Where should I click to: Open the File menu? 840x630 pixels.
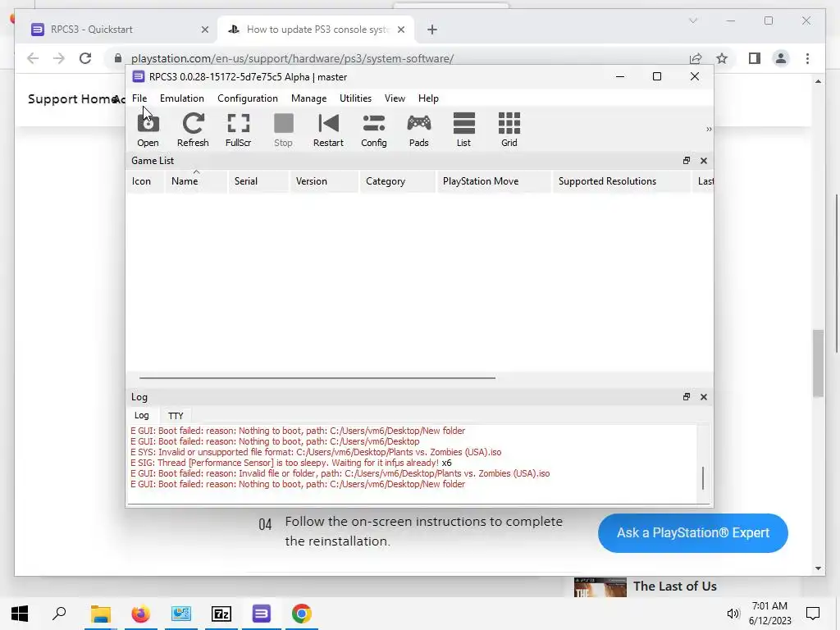pyautogui.click(x=139, y=98)
